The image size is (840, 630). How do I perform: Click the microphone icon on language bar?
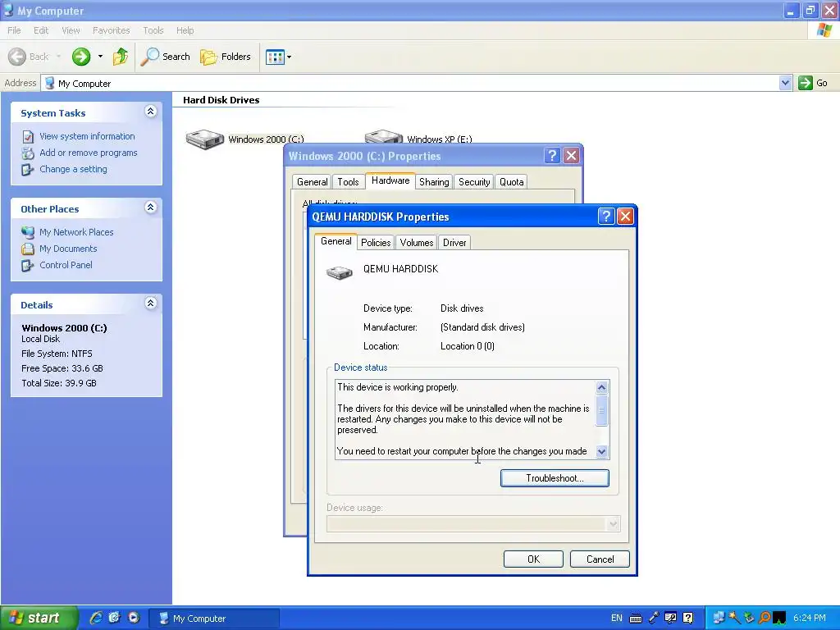653,619
